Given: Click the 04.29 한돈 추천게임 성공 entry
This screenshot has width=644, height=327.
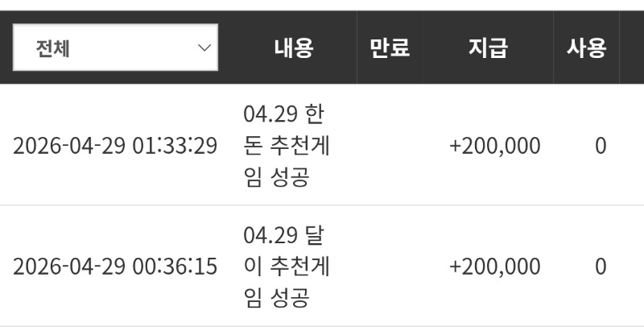Looking at the screenshot, I should coord(287,146).
